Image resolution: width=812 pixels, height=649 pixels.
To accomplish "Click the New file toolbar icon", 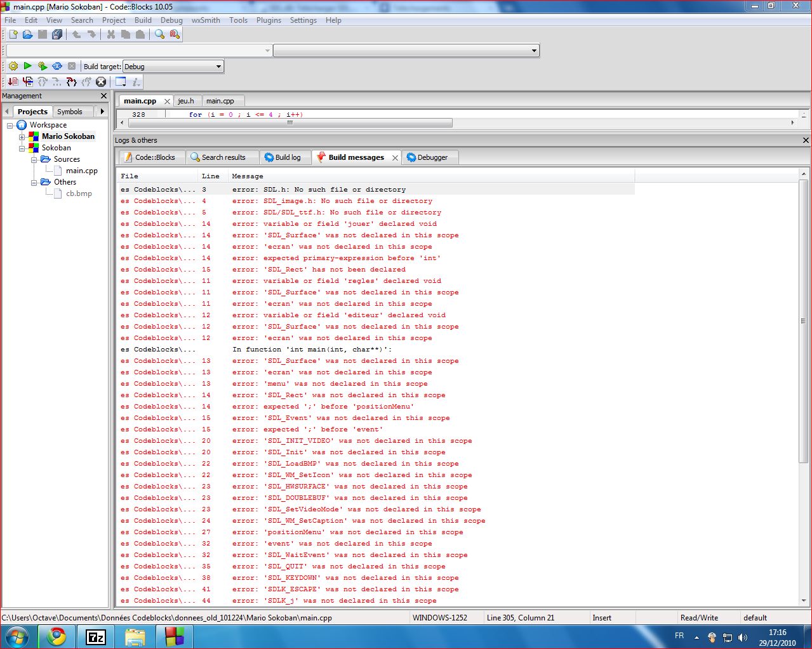I will coord(13,34).
